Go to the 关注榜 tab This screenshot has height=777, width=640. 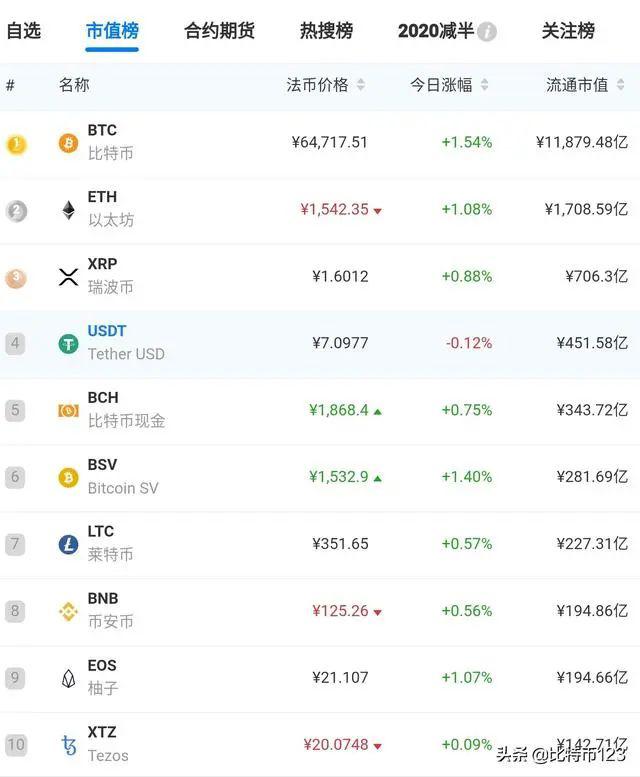(568, 31)
